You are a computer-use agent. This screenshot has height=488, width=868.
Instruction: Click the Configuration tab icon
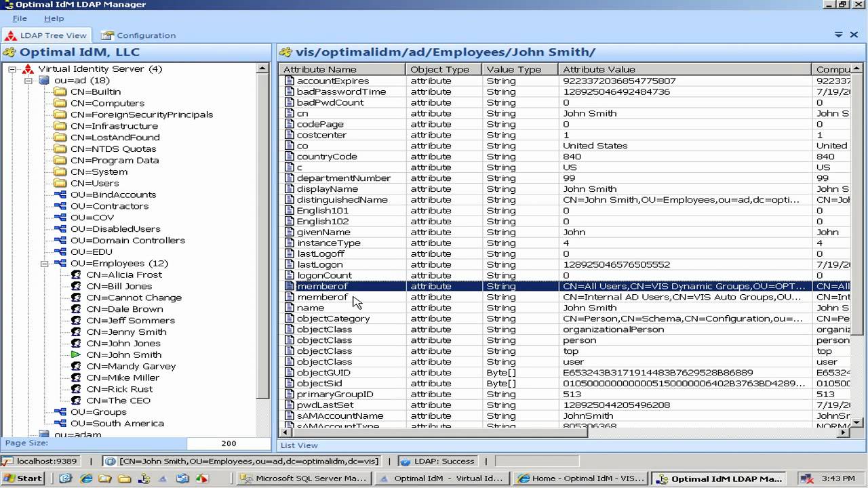pyautogui.click(x=107, y=35)
